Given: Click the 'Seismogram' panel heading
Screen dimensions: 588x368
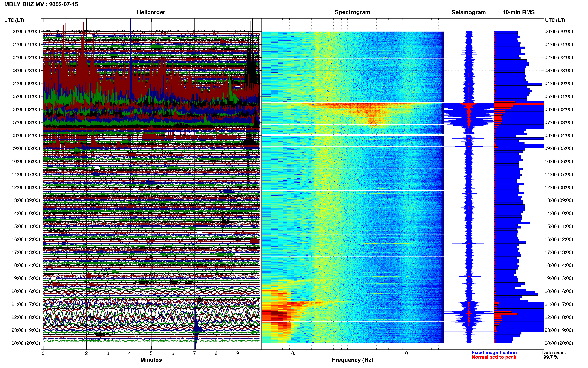Looking at the screenshot, I should pos(469,12).
